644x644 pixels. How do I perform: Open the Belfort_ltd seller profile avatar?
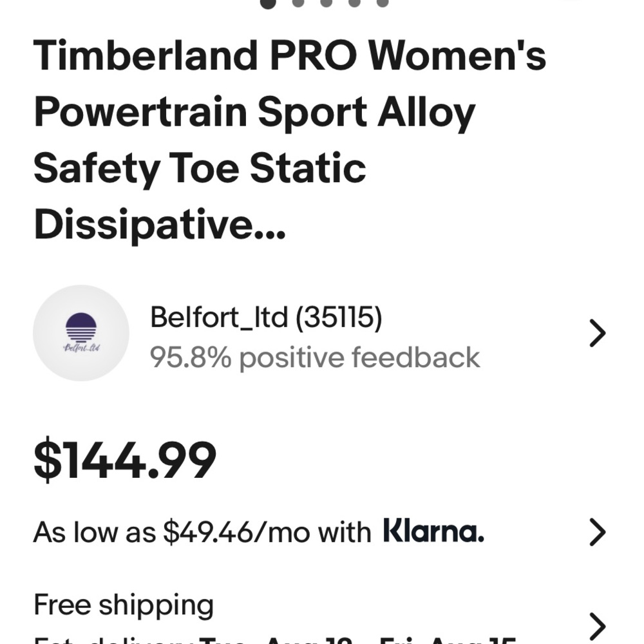point(81,332)
